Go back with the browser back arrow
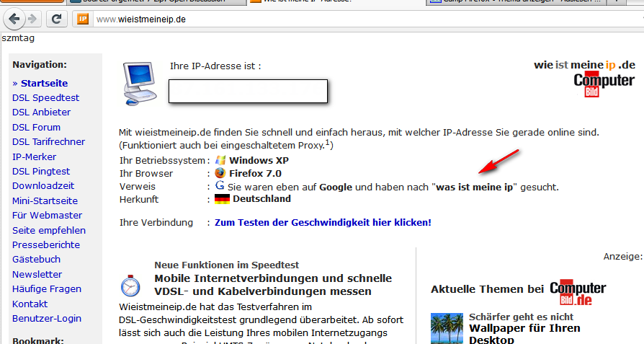Viewport: 644px width, 344px height. 14,19
